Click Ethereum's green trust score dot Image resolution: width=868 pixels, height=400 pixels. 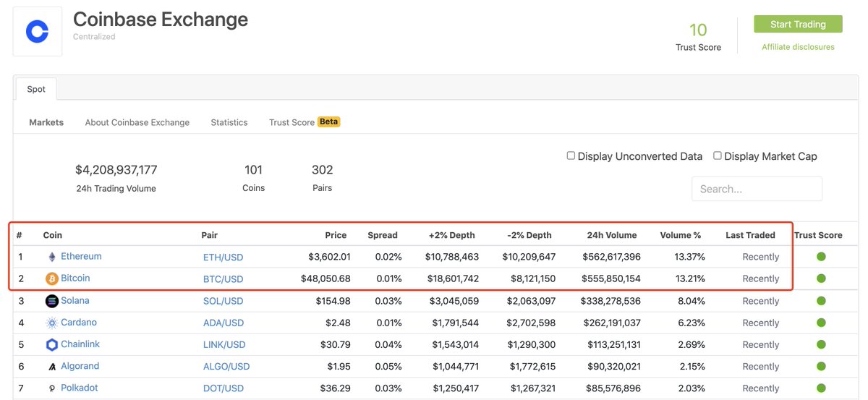click(820, 257)
